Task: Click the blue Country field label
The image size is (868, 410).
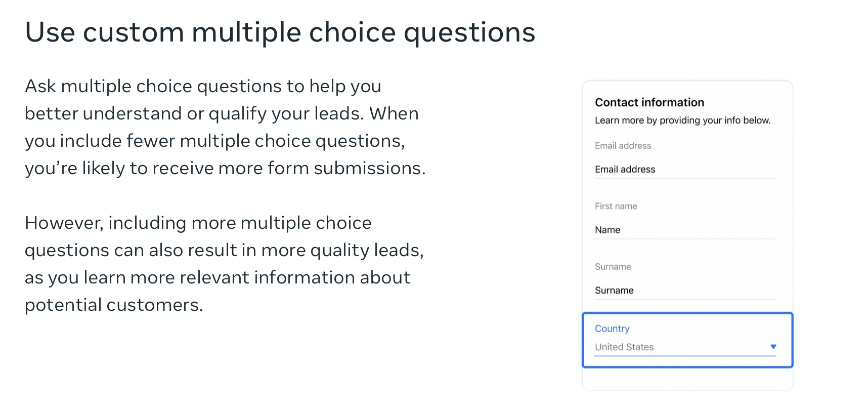Action: pyautogui.click(x=612, y=329)
